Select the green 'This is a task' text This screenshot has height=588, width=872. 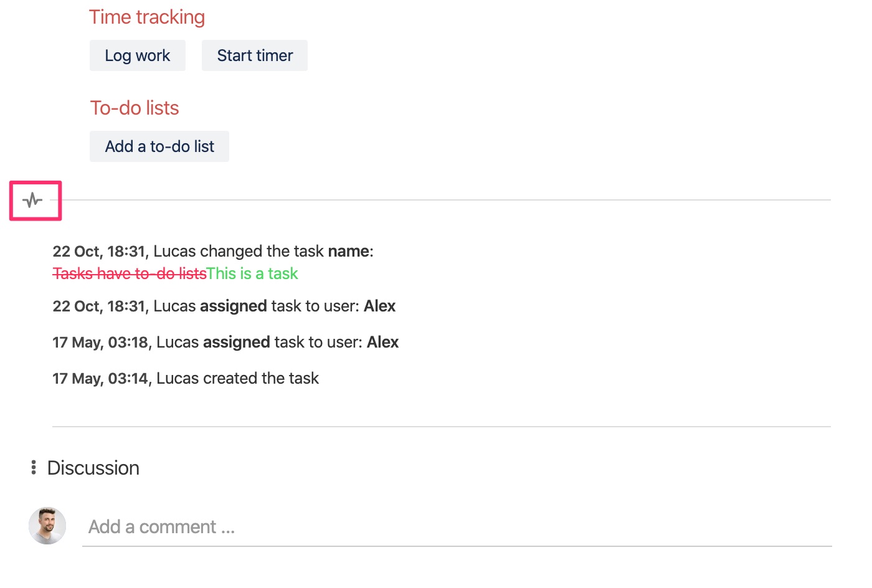[x=252, y=273]
